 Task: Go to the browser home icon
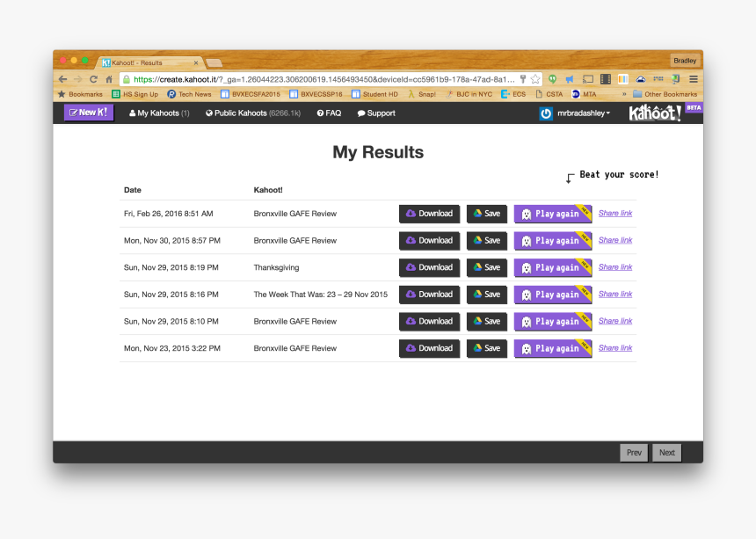(109, 79)
